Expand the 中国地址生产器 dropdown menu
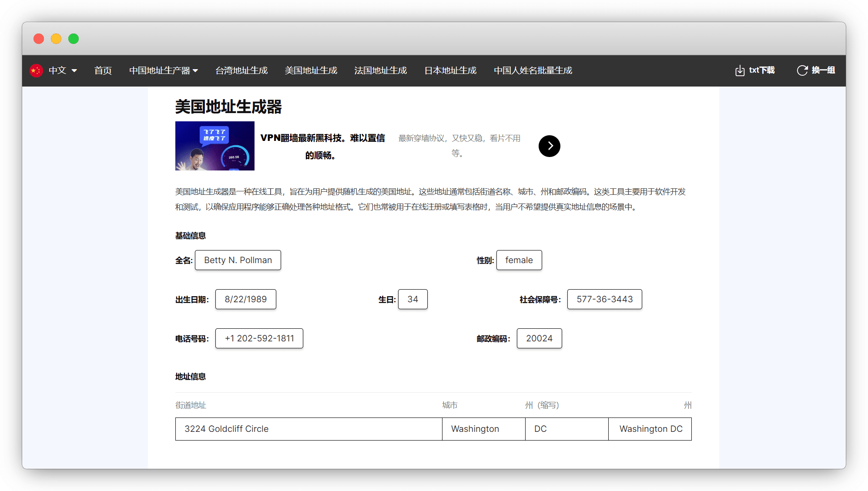868x491 pixels. pyautogui.click(x=163, y=70)
